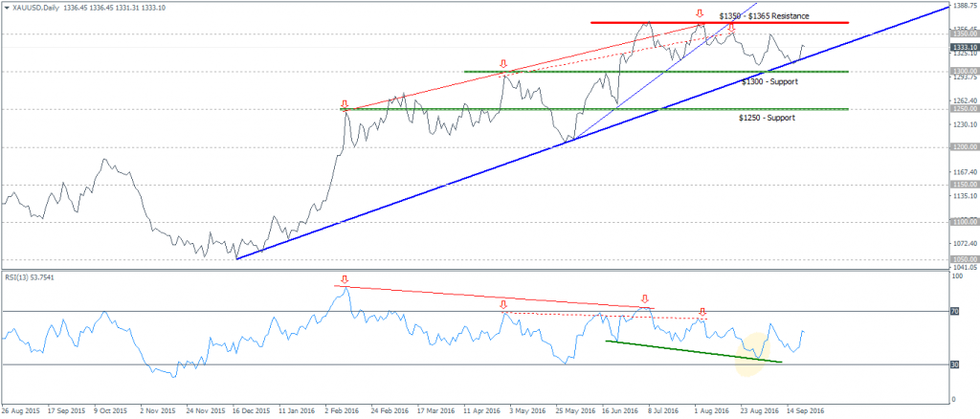
Task: Click the red arrow above the February 2016 price peak
Action: (344, 103)
